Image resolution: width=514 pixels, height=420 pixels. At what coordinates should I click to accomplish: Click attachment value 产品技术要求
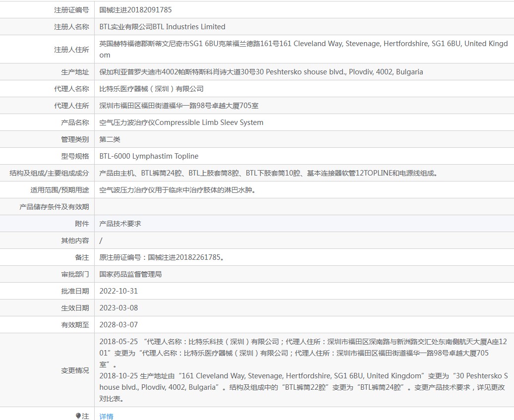120,224
